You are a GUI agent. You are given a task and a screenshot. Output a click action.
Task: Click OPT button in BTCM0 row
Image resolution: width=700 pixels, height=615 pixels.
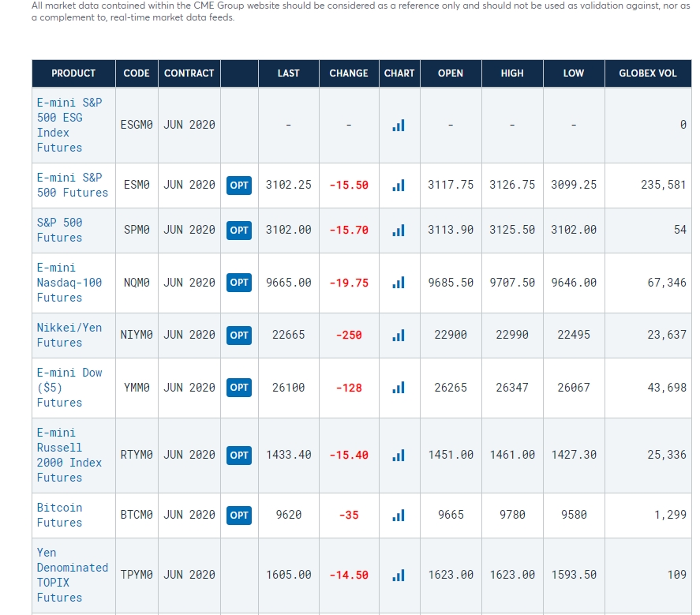pyautogui.click(x=239, y=515)
